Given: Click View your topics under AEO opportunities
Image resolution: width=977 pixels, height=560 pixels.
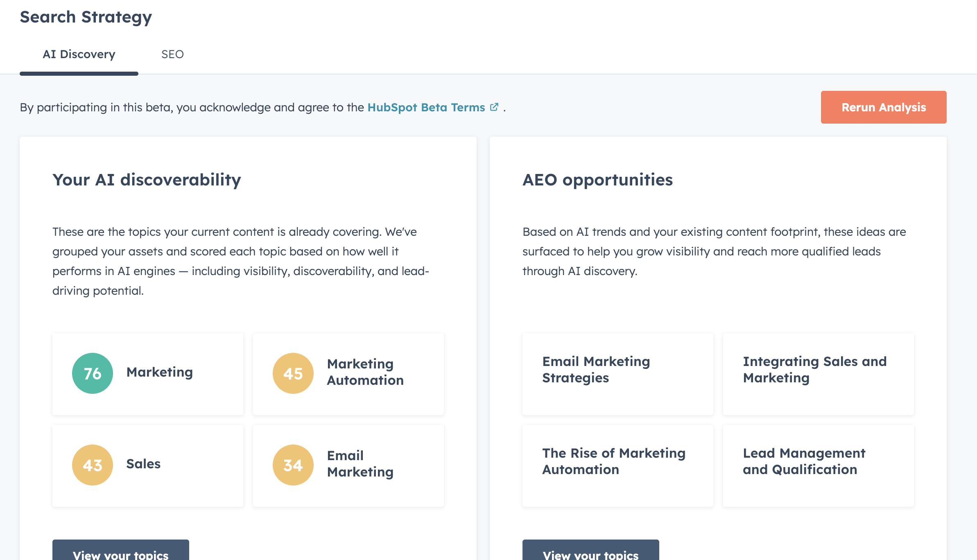Looking at the screenshot, I should coord(591,551).
